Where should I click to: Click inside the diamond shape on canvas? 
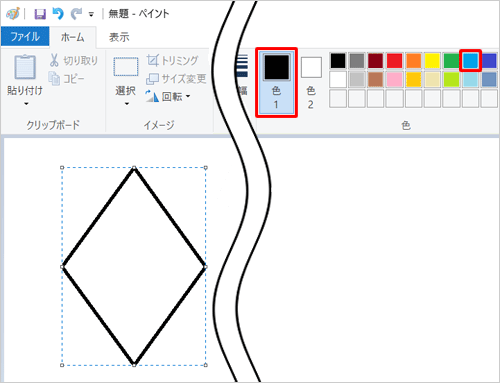tap(134, 266)
